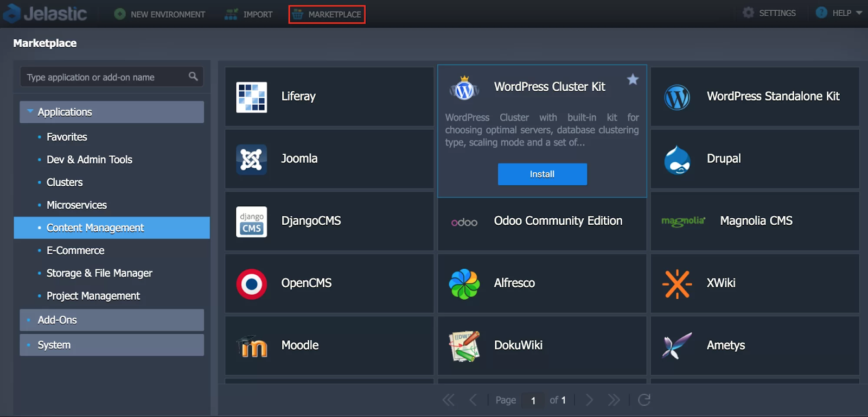Screen dimensions: 868x417
Task: Click the Help question mark icon
Action: tap(821, 12)
